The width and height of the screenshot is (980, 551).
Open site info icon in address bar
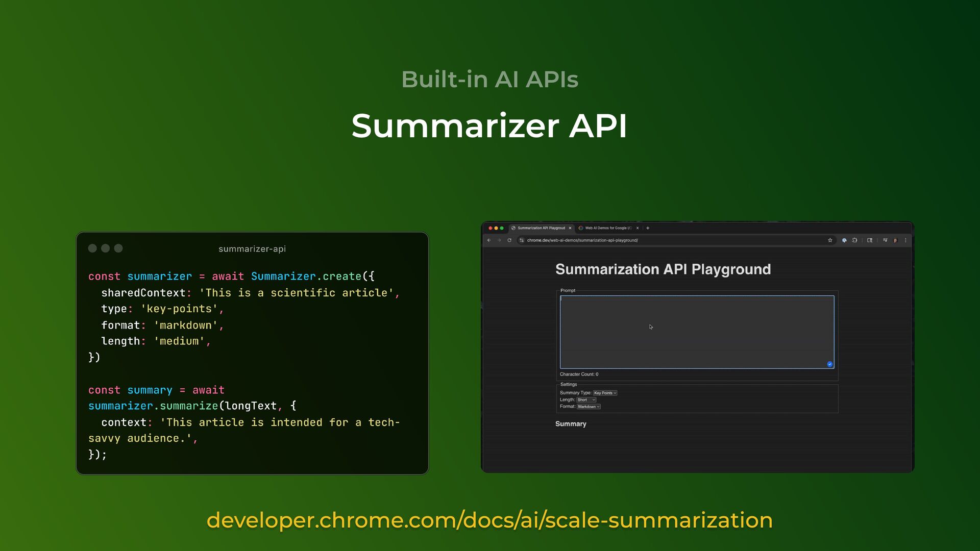pyautogui.click(x=522, y=240)
